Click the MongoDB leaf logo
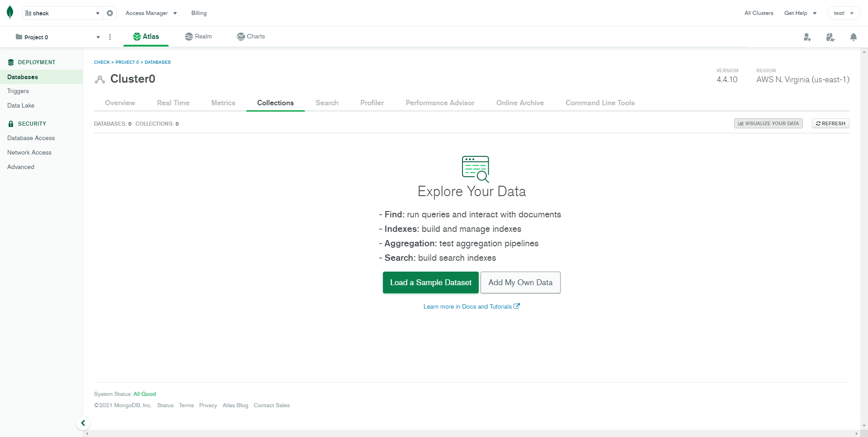Screen dimensions: 868x437 [10, 13]
